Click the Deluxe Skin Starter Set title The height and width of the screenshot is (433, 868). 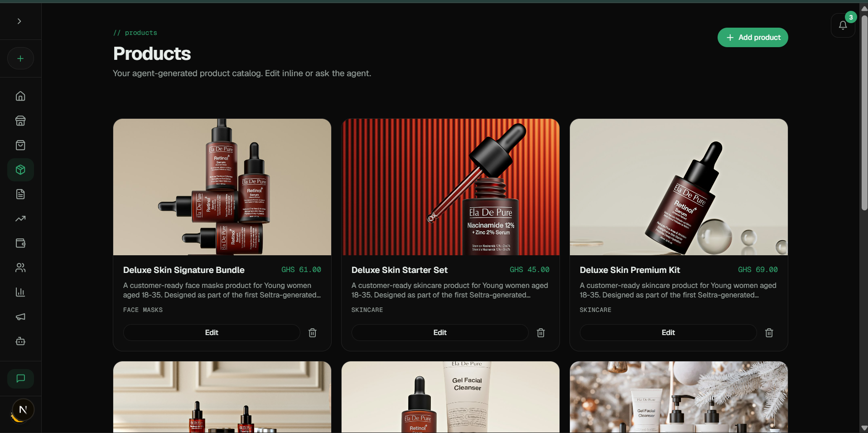click(399, 270)
